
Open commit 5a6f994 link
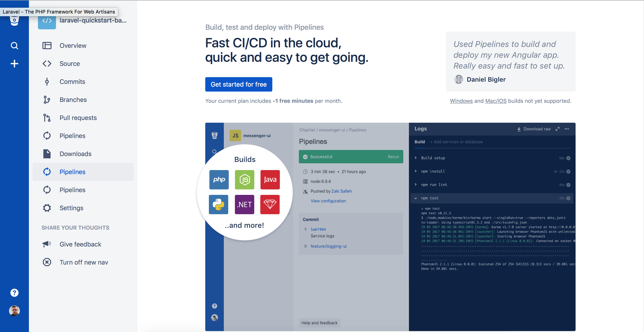[318, 229]
